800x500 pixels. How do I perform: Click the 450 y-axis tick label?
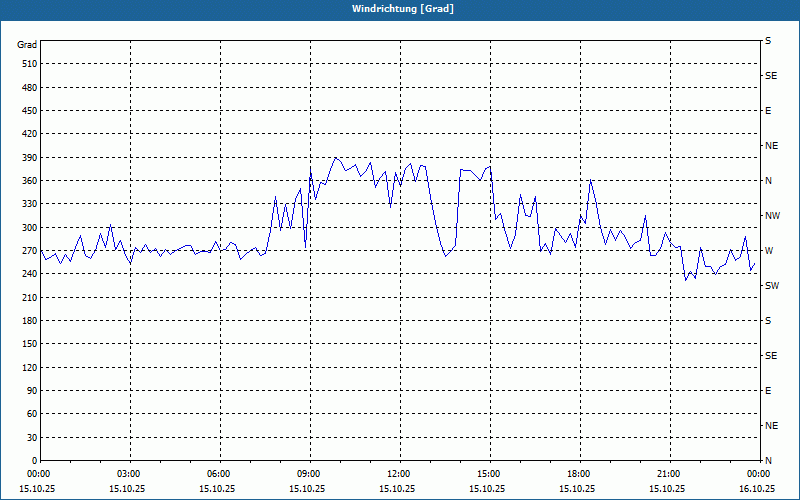(29, 111)
